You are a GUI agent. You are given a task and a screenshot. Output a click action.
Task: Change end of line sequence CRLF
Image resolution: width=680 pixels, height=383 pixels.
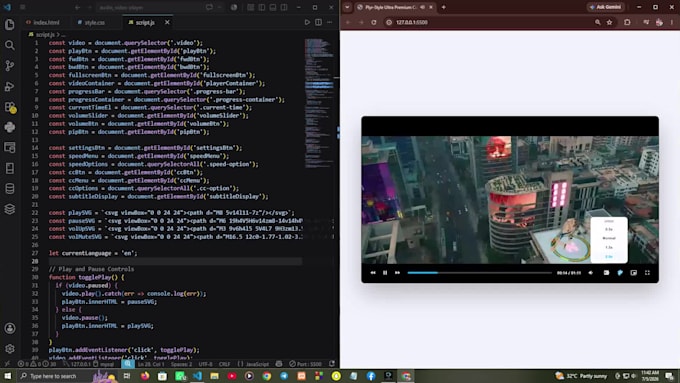point(225,364)
